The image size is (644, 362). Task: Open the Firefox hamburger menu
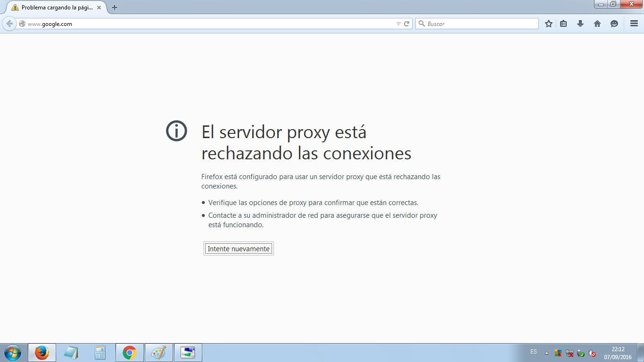pos(634,24)
